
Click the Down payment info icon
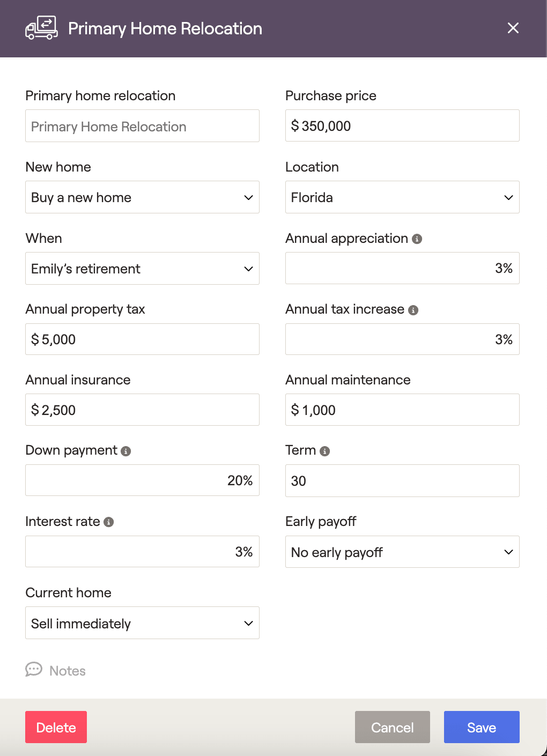(126, 451)
